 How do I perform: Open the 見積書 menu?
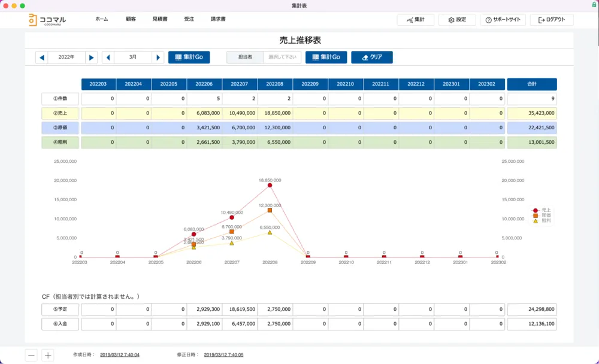pos(160,19)
